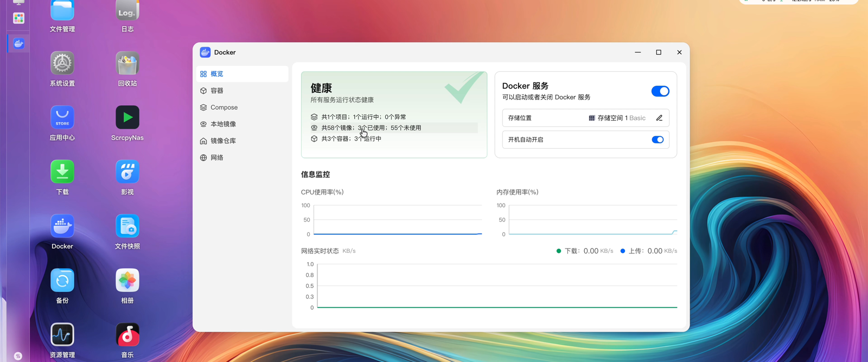Select 概览 in Docker sidebar
Viewport: 868px width, 362px height.
[242, 74]
